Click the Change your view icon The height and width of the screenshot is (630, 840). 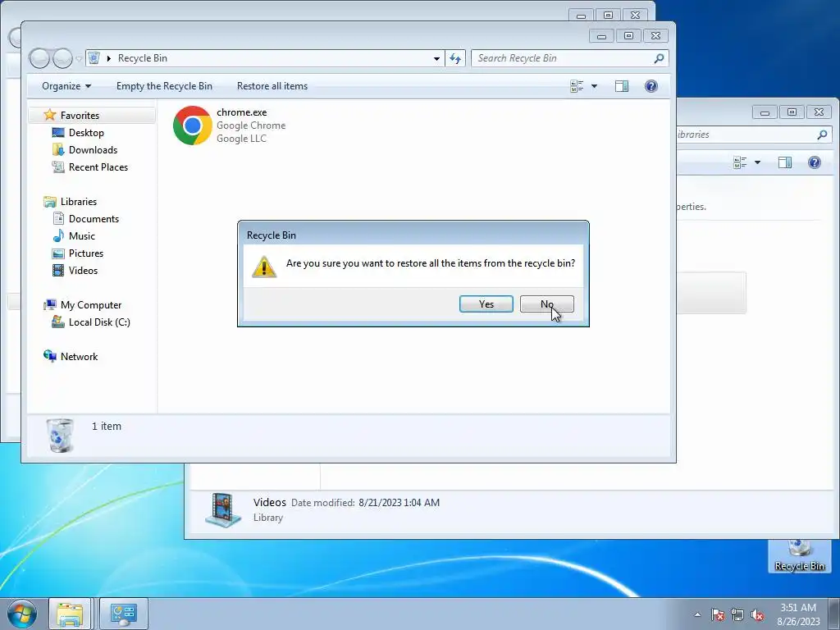pos(577,86)
